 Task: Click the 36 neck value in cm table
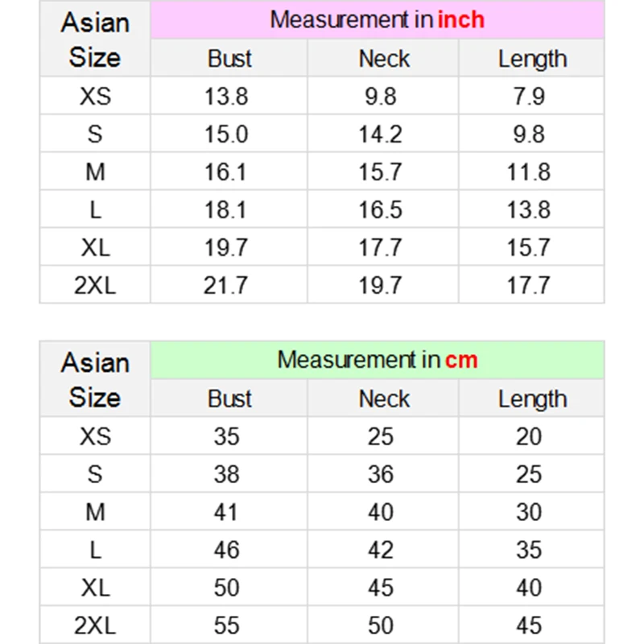(380, 474)
